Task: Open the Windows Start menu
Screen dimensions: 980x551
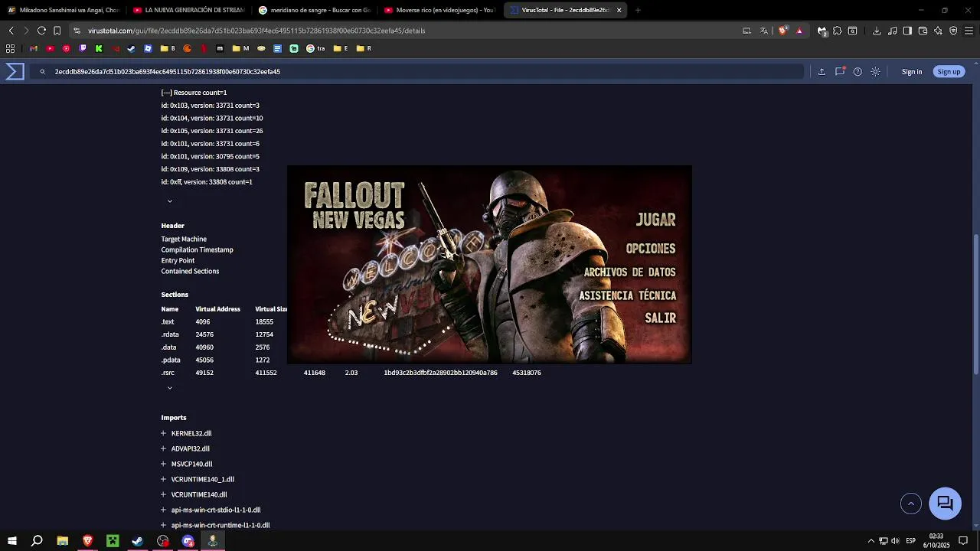Action: pos(12,541)
